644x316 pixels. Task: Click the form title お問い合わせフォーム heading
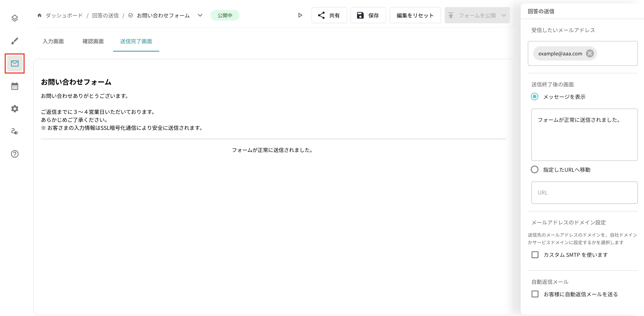(76, 82)
